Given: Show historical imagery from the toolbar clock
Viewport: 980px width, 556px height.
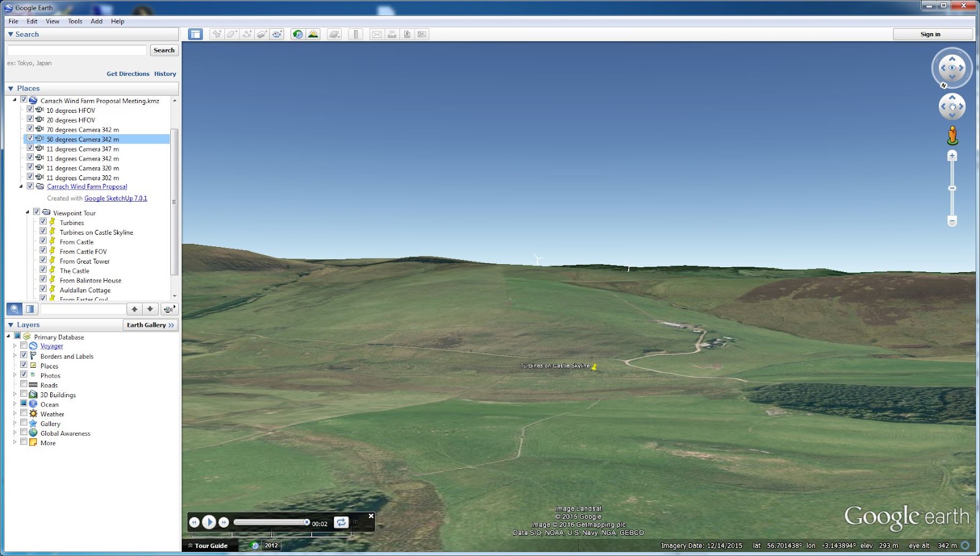Looking at the screenshot, I should coord(298,34).
